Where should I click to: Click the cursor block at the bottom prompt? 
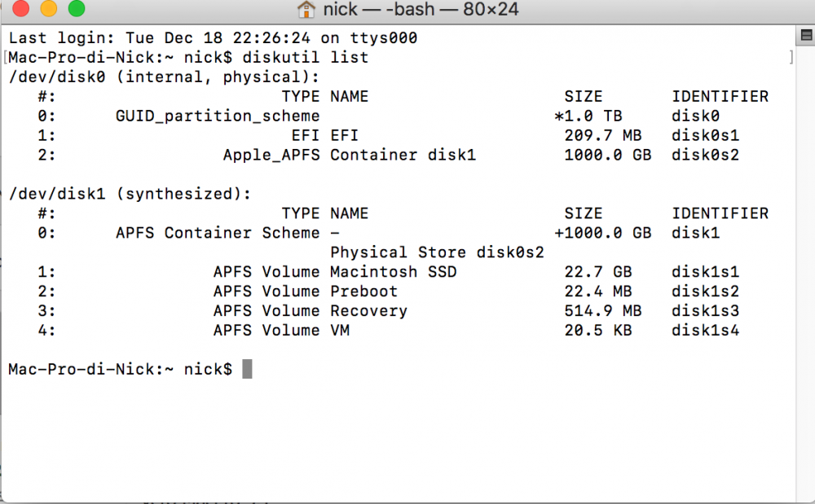(248, 369)
